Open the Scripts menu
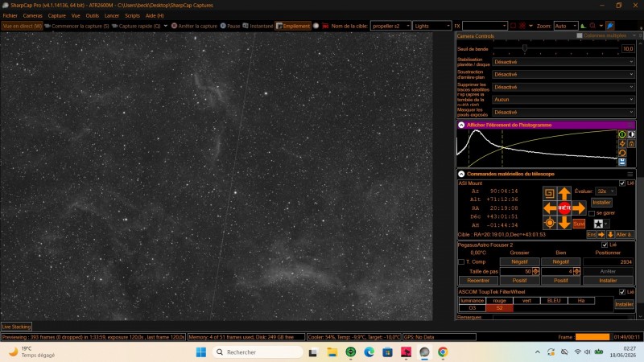 pyautogui.click(x=132, y=15)
